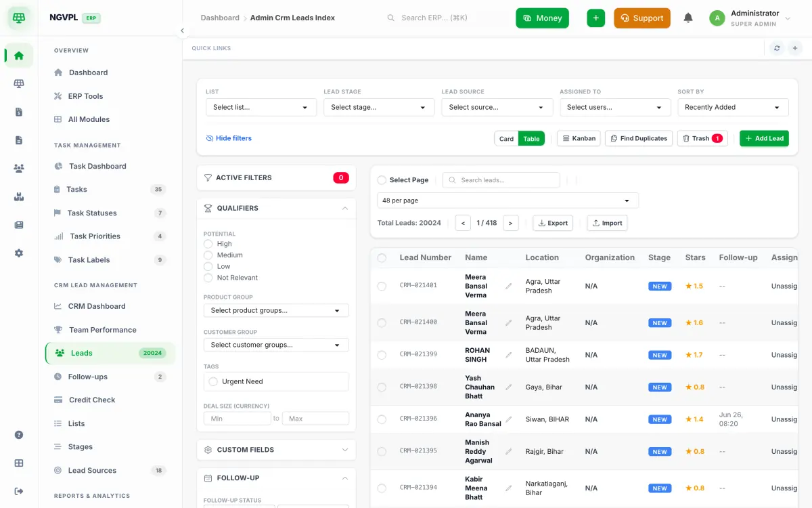The width and height of the screenshot is (812, 508).
Task: Click the home icon in left rail
Action: pos(19,56)
